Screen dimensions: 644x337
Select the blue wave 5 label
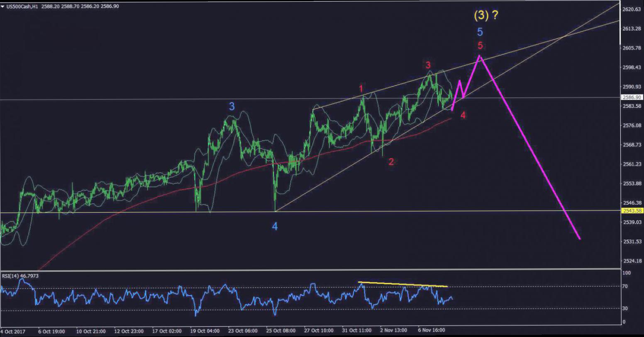480,32
